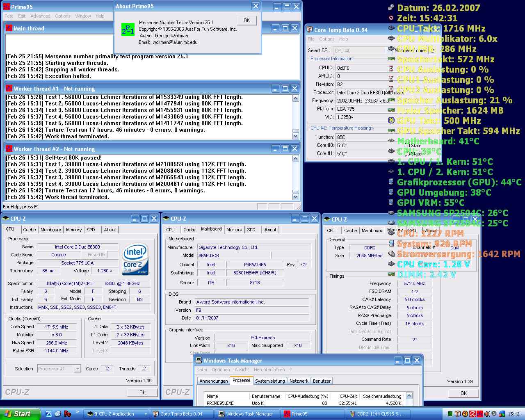Click the CPU-Z icon on the Mainboard CPU-Z window
Viewport: 525px width, 420px height.
tap(166, 219)
